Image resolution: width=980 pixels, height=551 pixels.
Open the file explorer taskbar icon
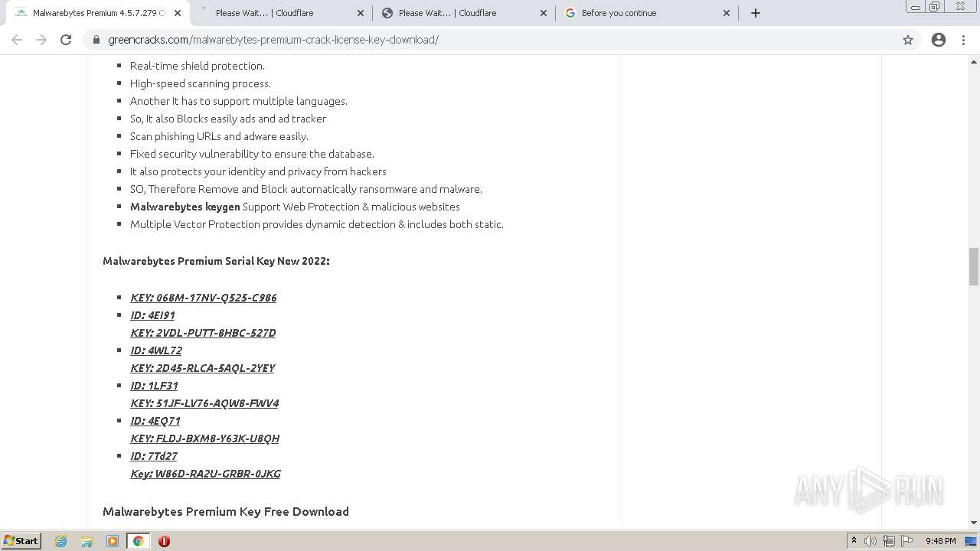87,541
